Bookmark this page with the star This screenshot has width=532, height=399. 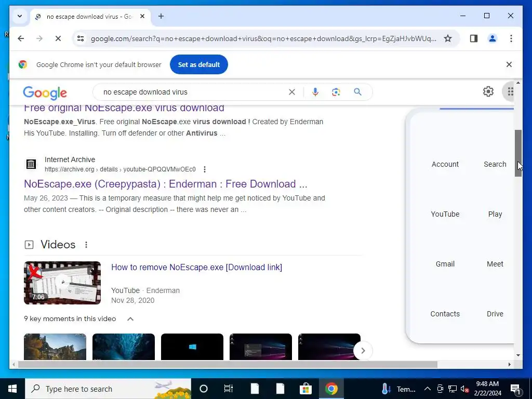(448, 38)
